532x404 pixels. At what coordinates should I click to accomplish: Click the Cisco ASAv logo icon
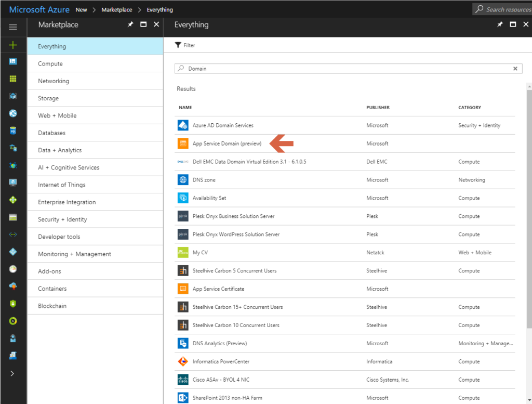click(183, 380)
